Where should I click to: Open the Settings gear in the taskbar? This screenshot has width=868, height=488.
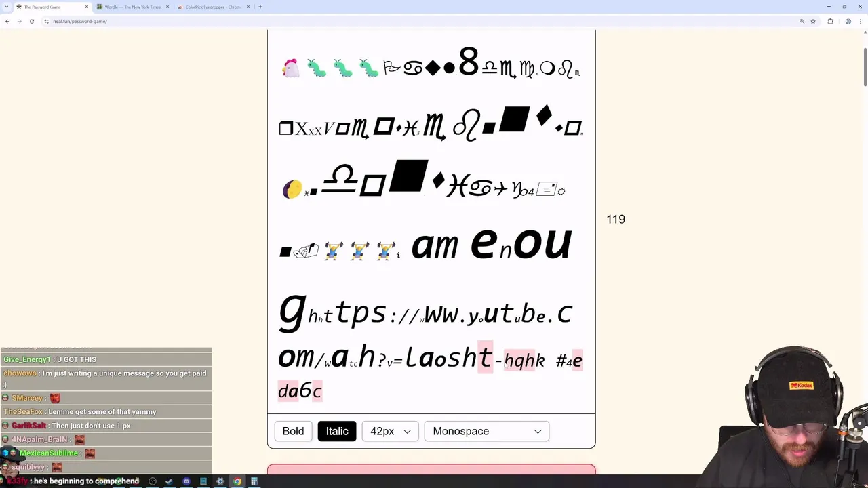(220, 481)
